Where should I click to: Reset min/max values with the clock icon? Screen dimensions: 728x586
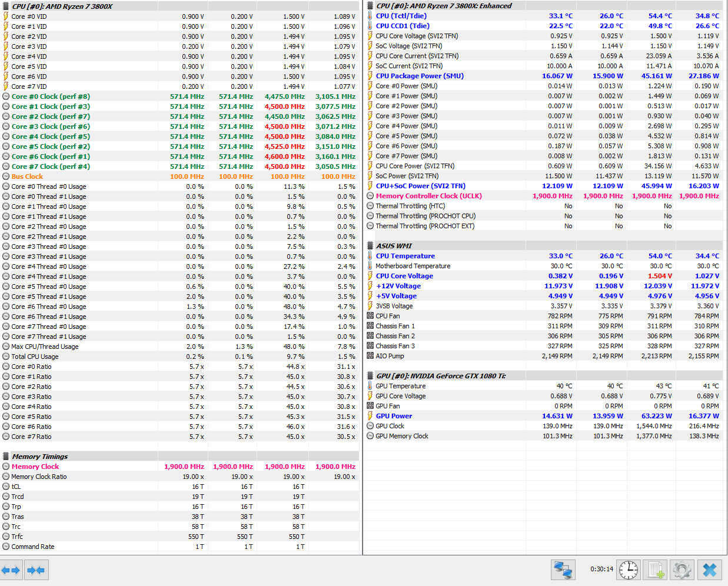(x=629, y=570)
